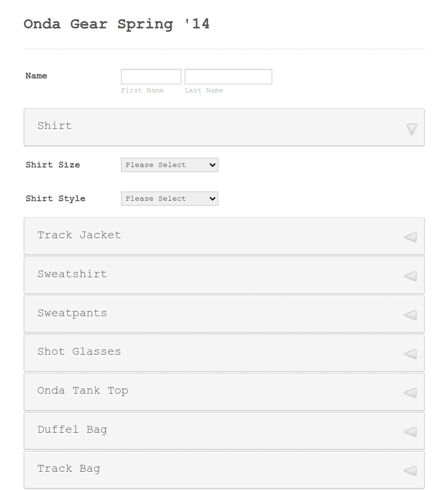Expand the Shot Glasses arrow icon

410,354
